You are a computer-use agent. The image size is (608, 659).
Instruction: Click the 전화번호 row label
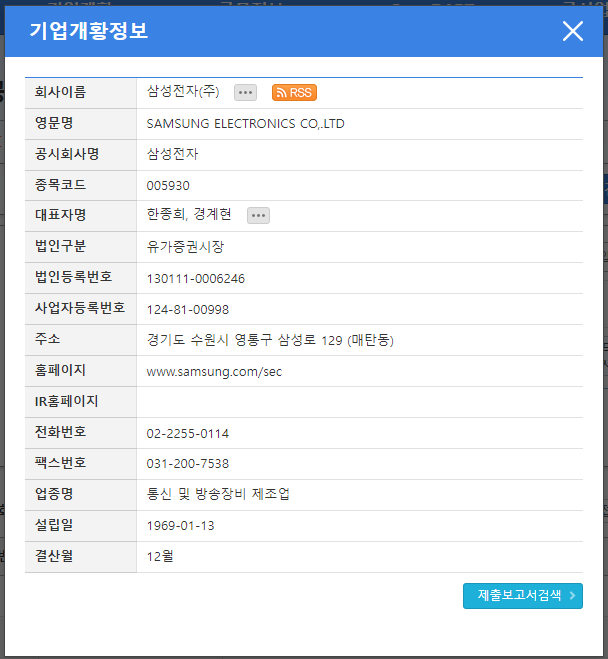pos(61,432)
